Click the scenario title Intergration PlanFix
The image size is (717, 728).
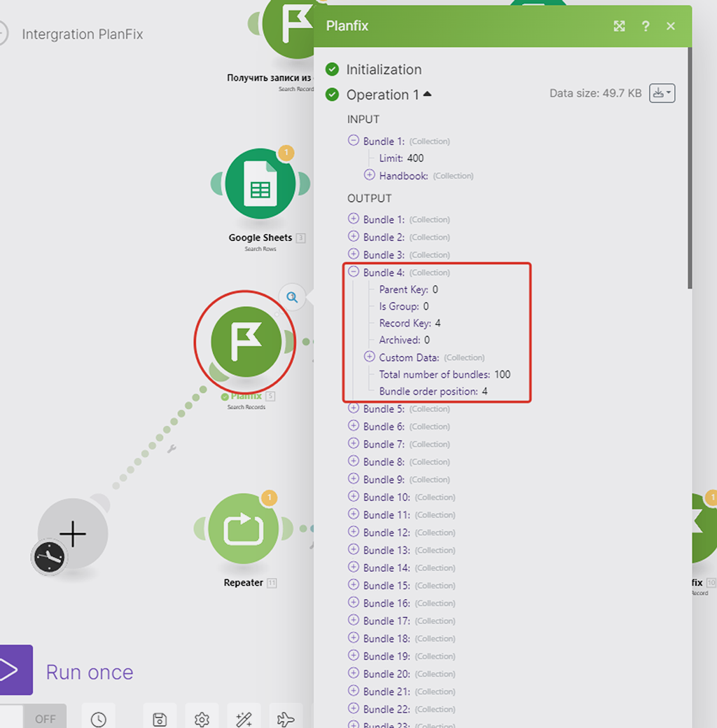coord(83,34)
